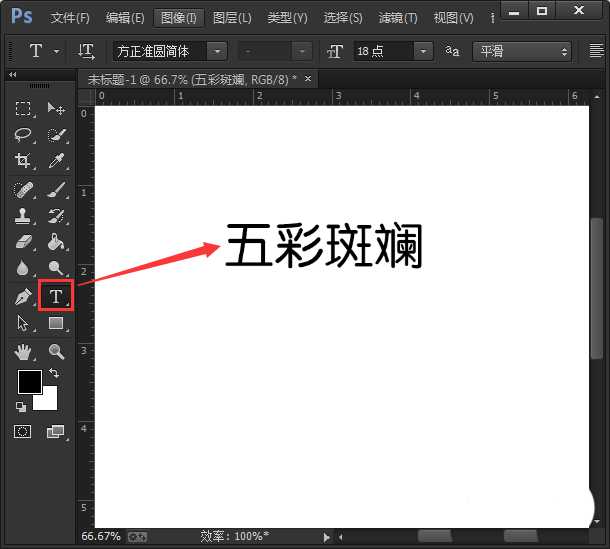Choose the Hand tool

[x=24, y=351]
